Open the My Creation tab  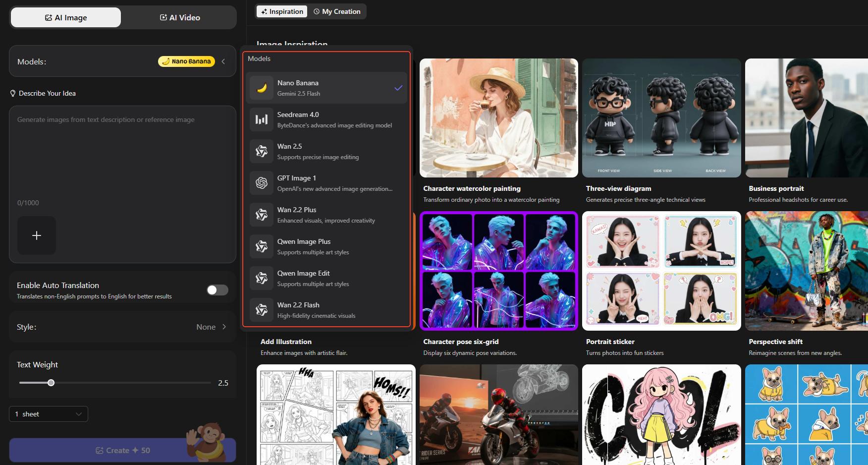pyautogui.click(x=337, y=11)
